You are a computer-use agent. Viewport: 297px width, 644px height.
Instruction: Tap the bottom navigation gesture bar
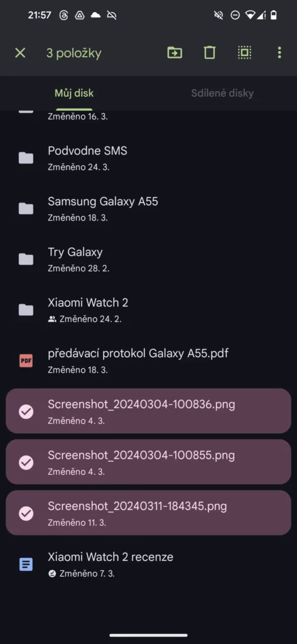click(148, 635)
